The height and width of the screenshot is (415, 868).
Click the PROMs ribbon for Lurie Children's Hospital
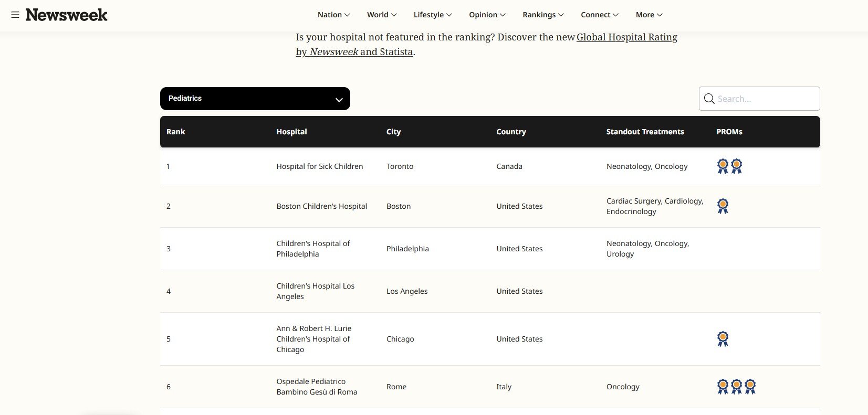coord(723,339)
